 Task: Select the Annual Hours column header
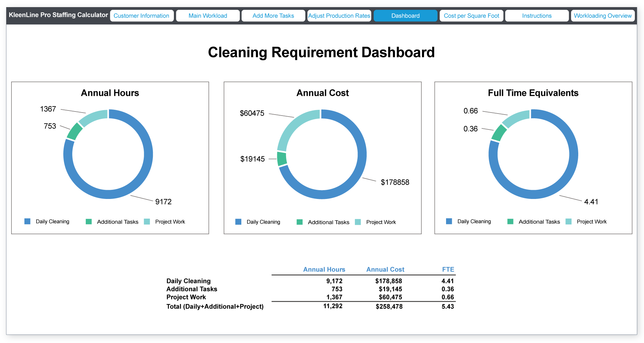click(x=324, y=269)
